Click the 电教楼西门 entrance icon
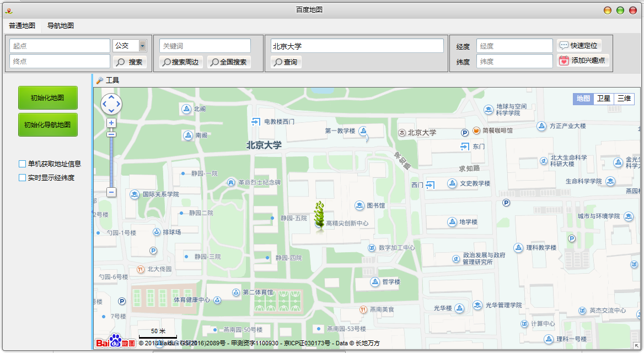 point(256,121)
